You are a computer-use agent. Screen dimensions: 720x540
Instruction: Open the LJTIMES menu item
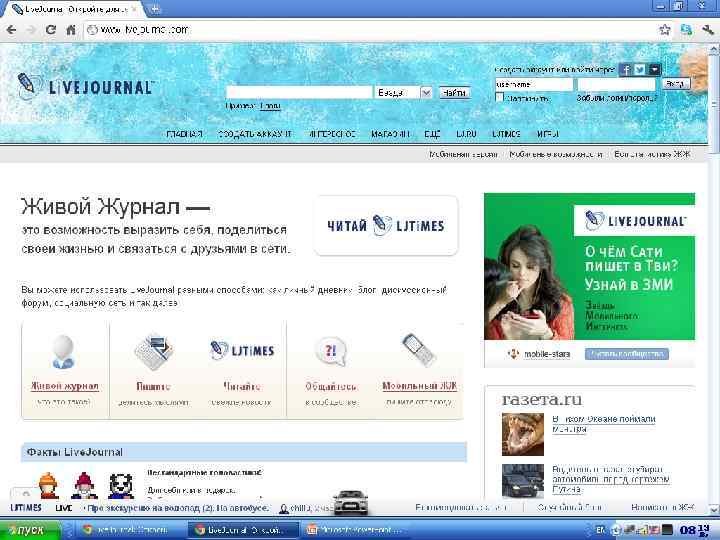506,134
